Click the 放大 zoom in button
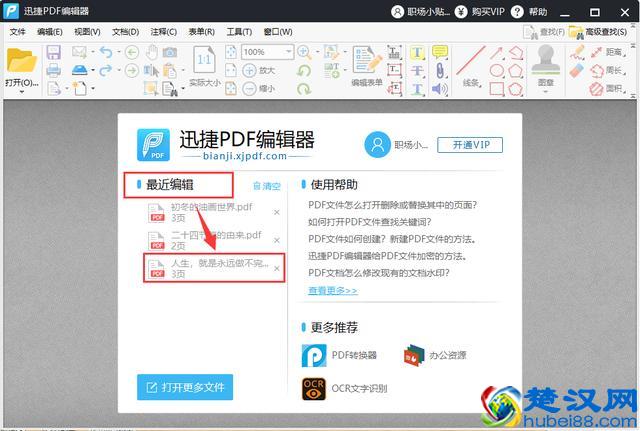 point(259,70)
